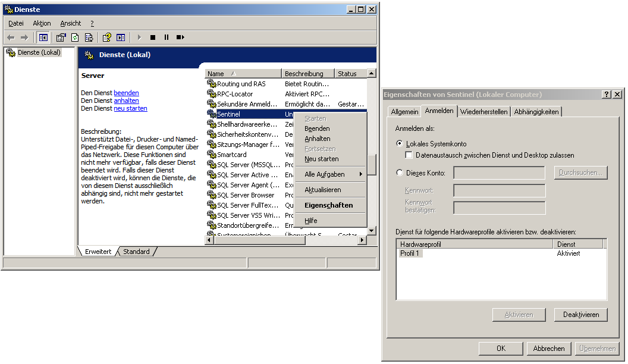Click the horizontal scrollbar right arrow

362,240
